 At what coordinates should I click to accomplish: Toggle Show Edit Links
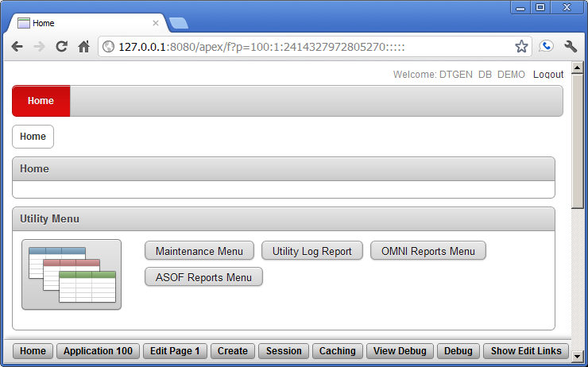click(x=526, y=351)
